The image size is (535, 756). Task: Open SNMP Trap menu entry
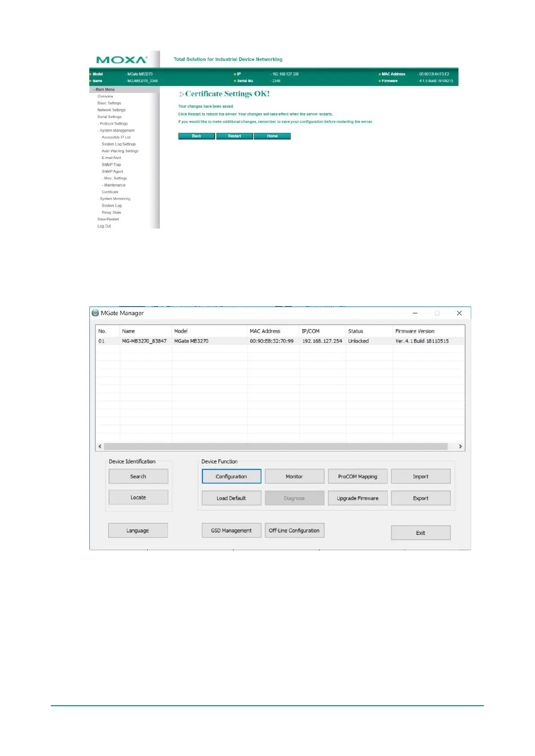111,165
